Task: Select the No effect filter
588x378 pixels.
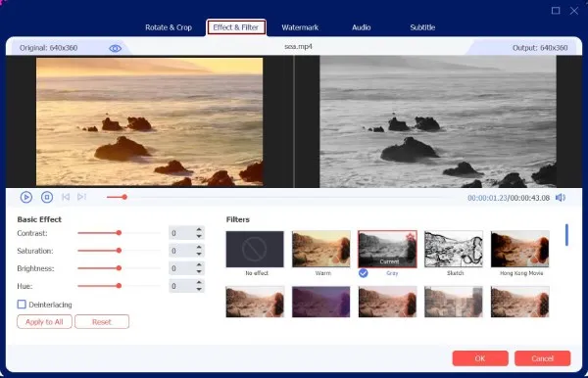Action: (255, 249)
